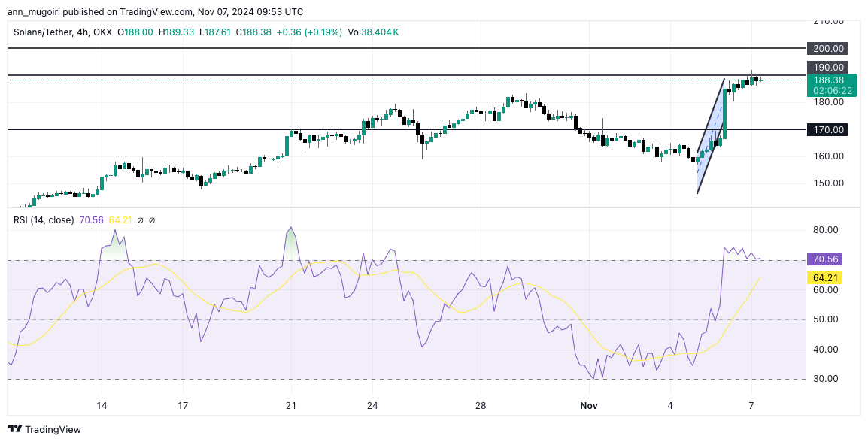
Task: Click the 21 date label on time axis
Action: (x=290, y=405)
